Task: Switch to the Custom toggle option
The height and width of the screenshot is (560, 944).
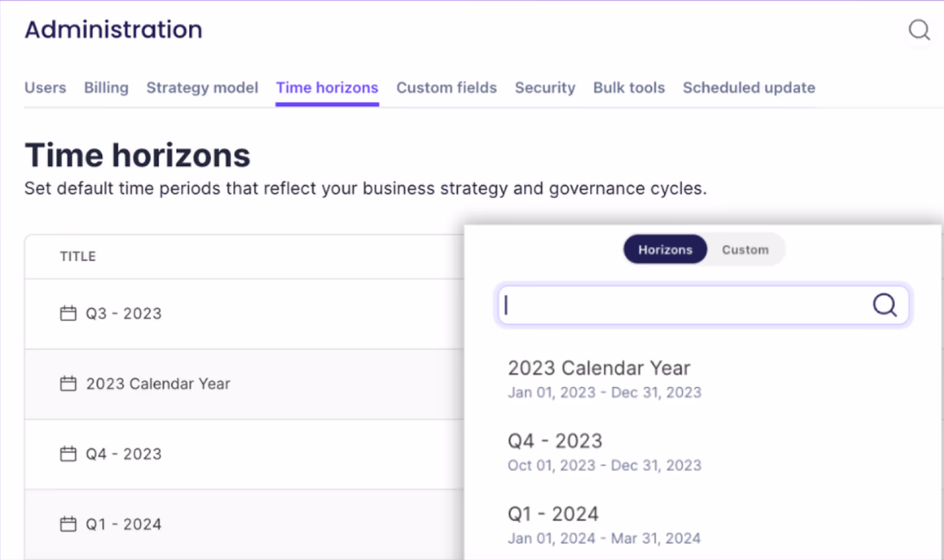Action: tap(745, 250)
